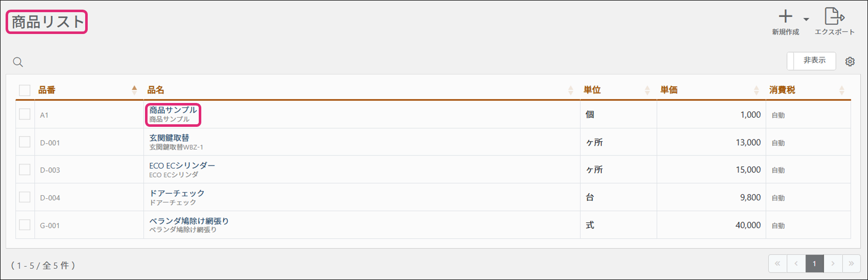Select the ベランダ鳩除け網張り row name
The width and height of the screenshot is (868, 280).
pos(189,221)
